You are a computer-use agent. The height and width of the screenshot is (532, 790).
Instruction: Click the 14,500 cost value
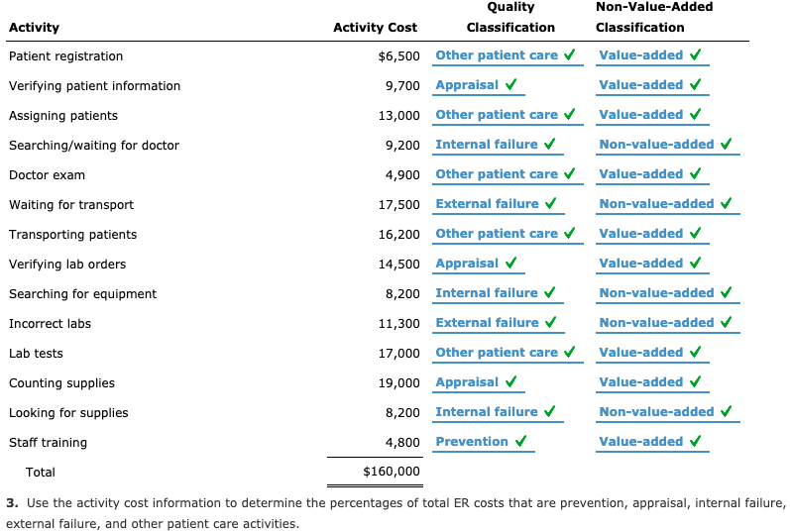[399, 264]
